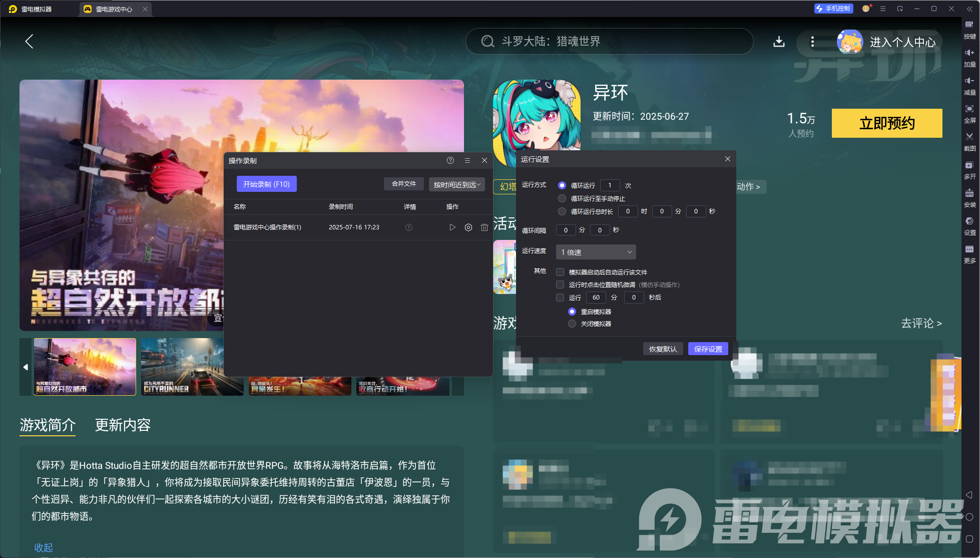Open help in 操作录制 dialog
980x558 pixels.
[449, 160]
